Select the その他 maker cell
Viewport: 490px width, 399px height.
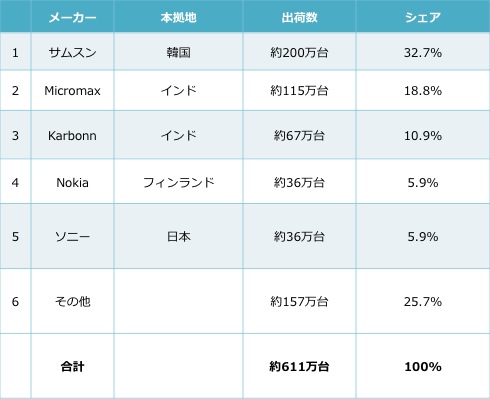click(72, 302)
